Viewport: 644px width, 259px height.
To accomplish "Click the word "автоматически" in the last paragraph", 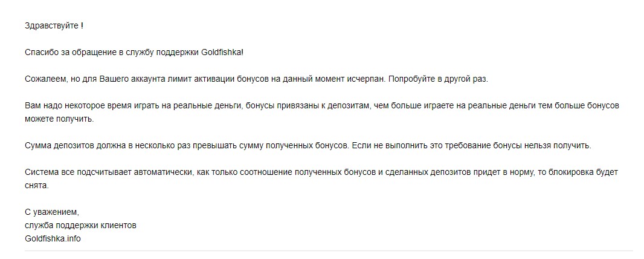I will point(155,172).
